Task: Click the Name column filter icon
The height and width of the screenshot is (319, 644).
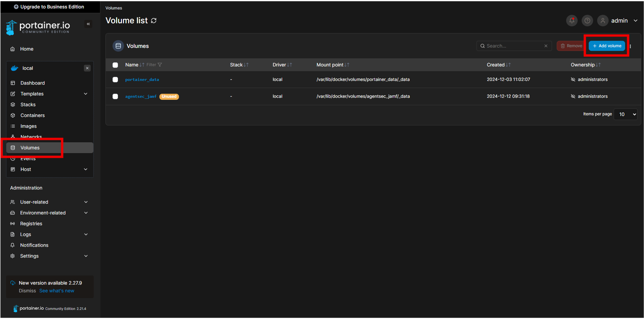Action: point(159,65)
